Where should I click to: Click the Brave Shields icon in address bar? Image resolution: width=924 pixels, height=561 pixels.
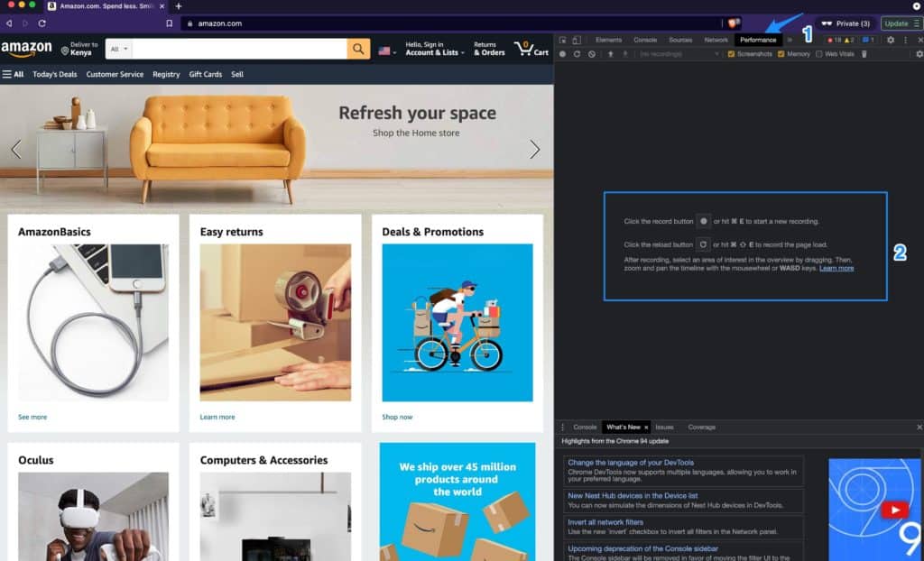point(733,23)
